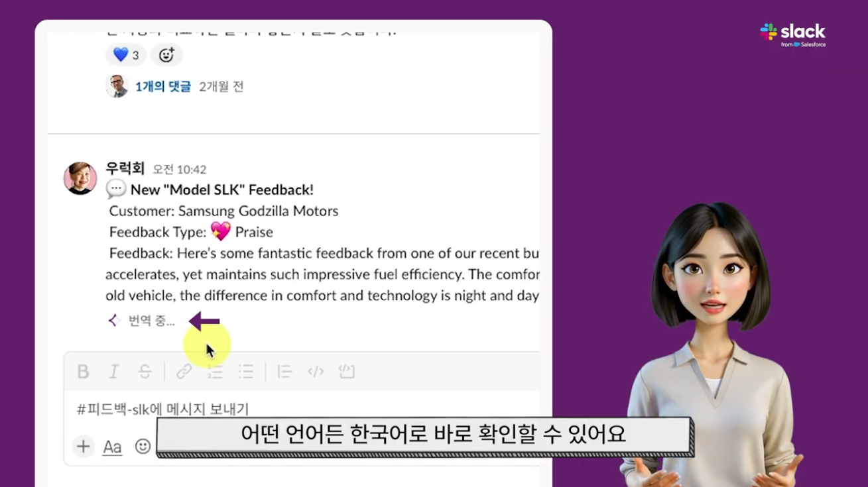Click the reply author's small avatar thumbnail
The image size is (868, 487).
pos(117,86)
